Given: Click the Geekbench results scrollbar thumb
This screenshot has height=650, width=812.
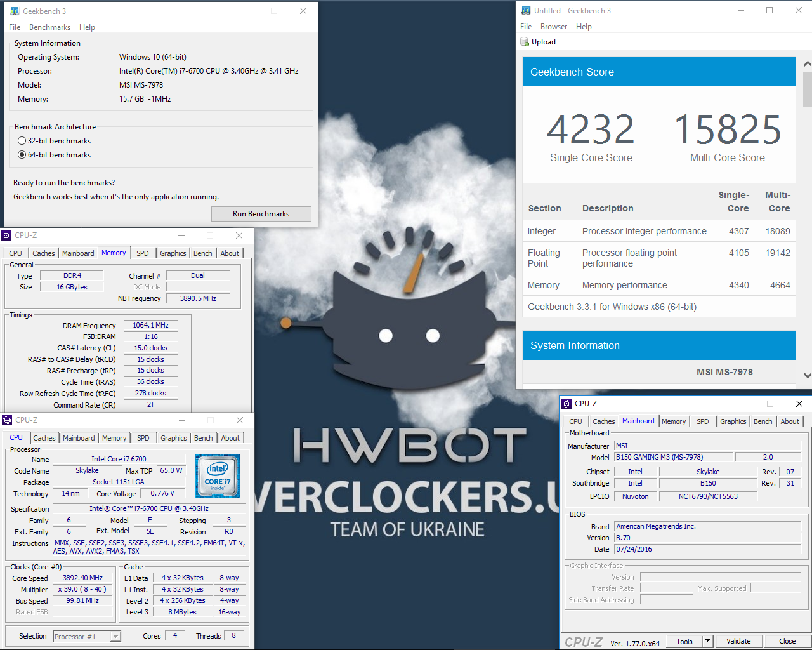Looking at the screenshot, I should click(807, 88).
